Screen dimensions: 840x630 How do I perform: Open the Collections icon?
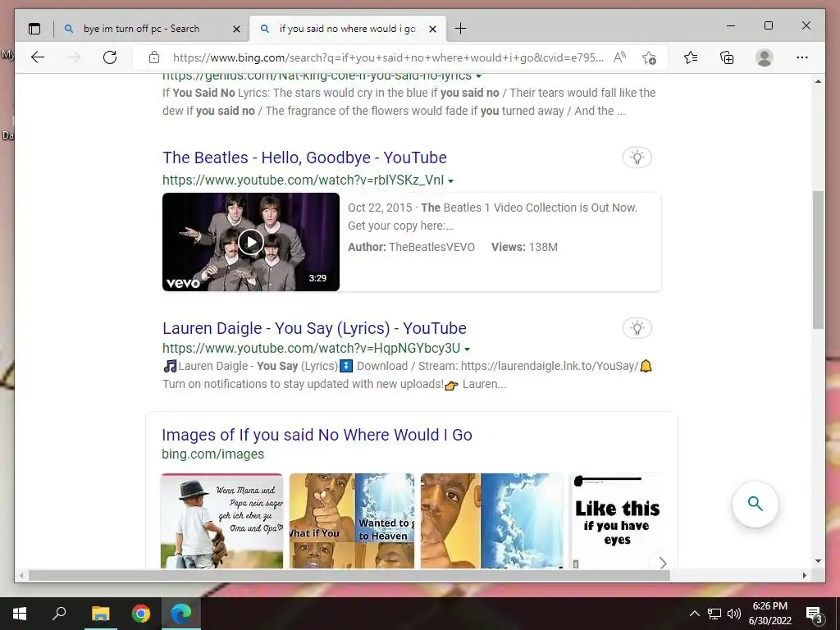click(727, 57)
